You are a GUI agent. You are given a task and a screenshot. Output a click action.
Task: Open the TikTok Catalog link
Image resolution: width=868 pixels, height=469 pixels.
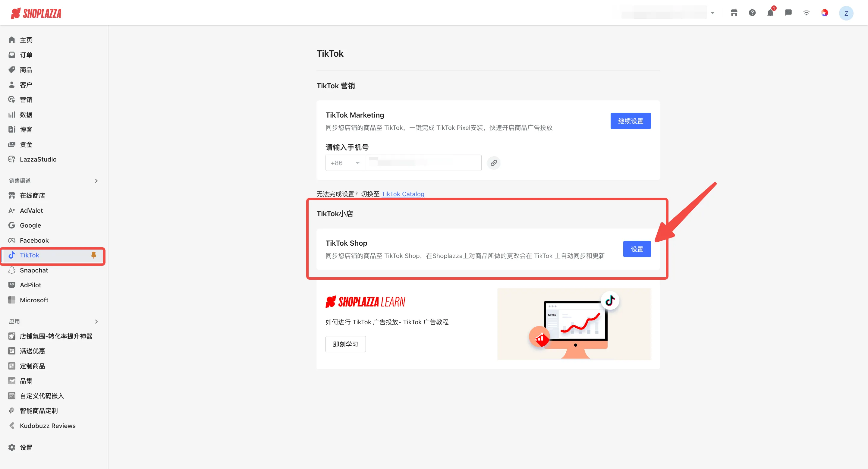pyautogui.click(x=403, y=194)
